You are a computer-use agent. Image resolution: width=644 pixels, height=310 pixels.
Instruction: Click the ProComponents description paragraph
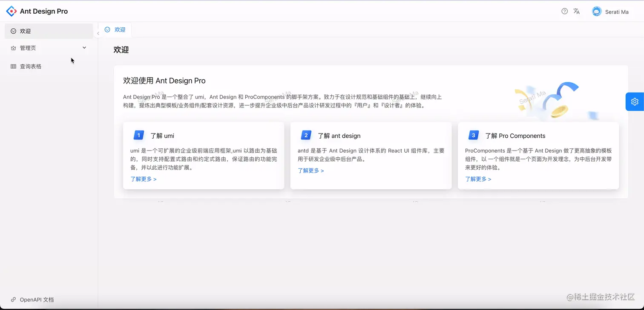coord(538,159)
